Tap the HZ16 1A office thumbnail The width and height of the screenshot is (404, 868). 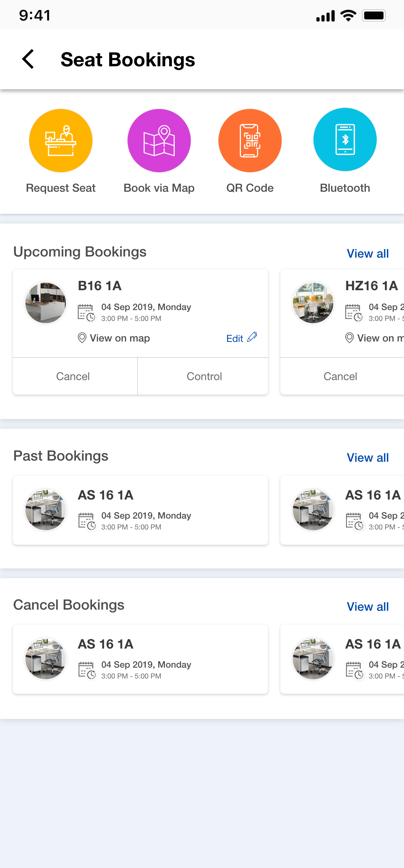[x=313, y=303]
